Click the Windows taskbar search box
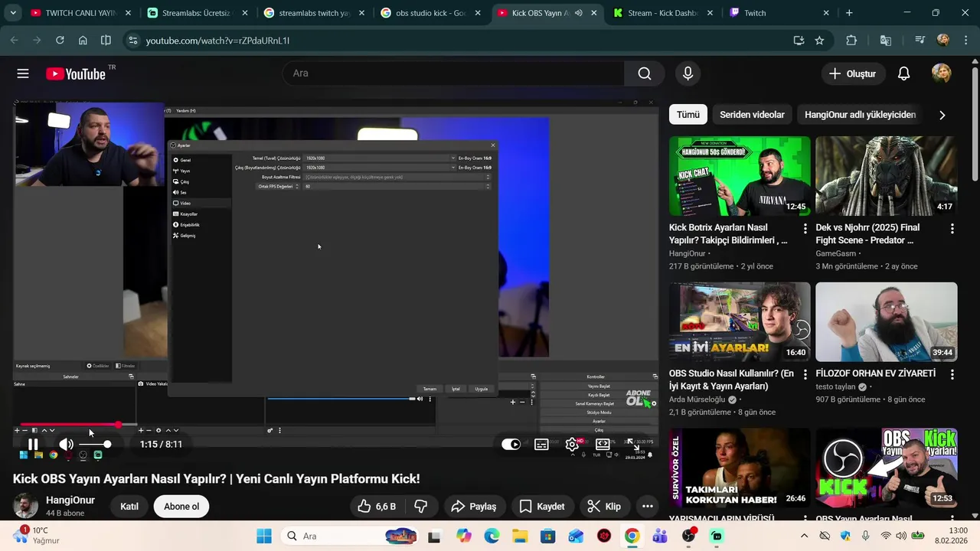Screen dimensions: 980x551 tap(351, 536)
